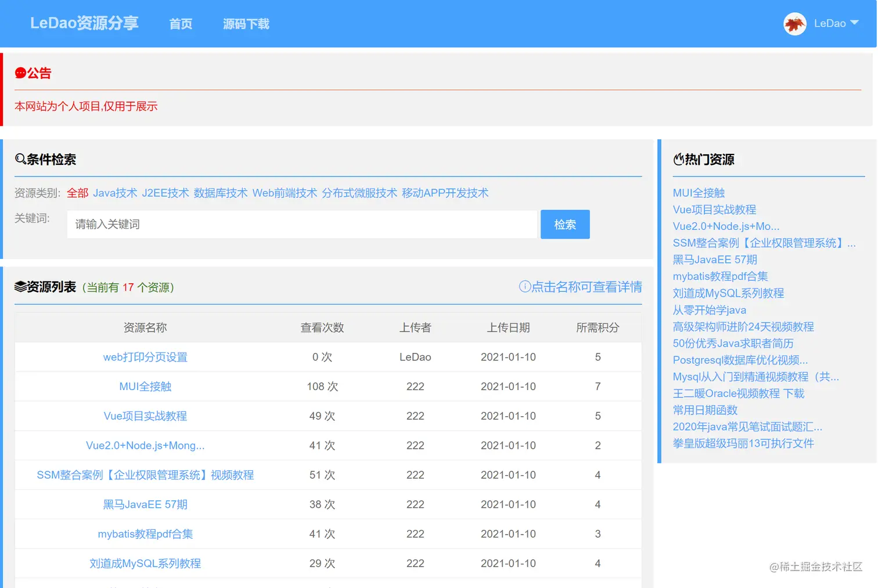The width and height of the screenshot is (878, 588).
Task: Open hot resource Vue2.0+Node.js+Mo... in sidebar
Action: 726,226
